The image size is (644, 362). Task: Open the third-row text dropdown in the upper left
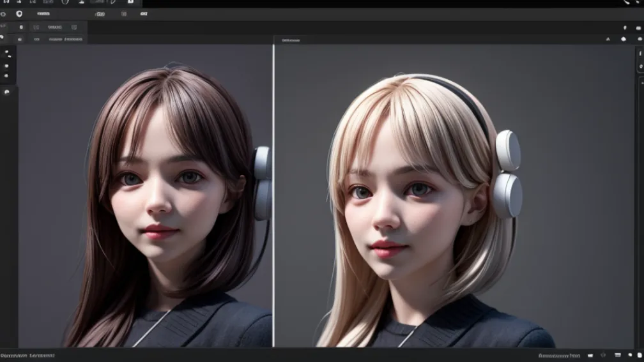click(x=54, y=27)
